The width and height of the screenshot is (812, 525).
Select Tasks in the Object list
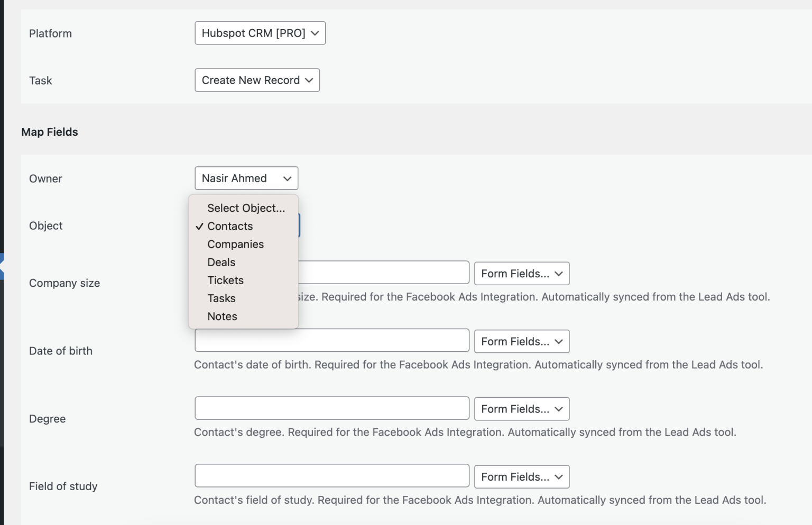[x=221, y=298]
